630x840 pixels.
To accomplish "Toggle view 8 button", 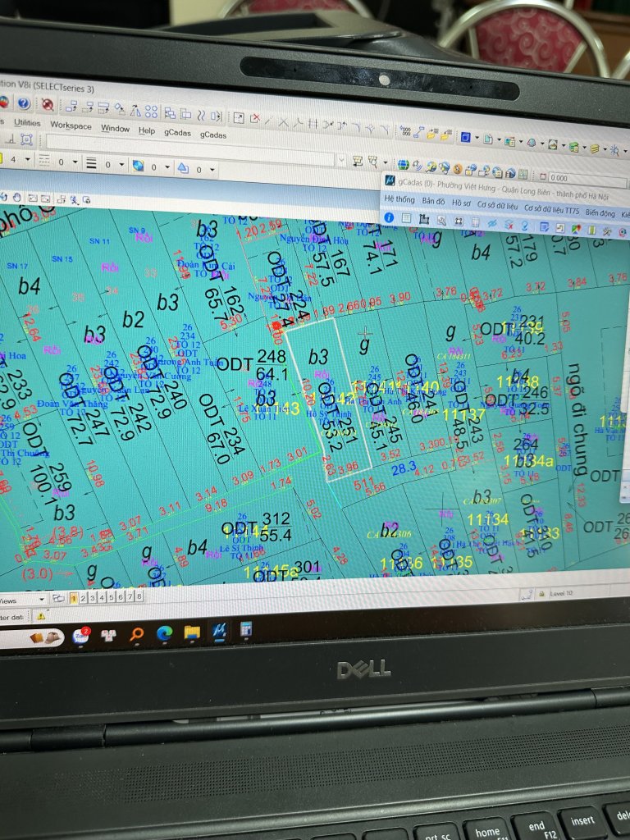I will (139, 596).
